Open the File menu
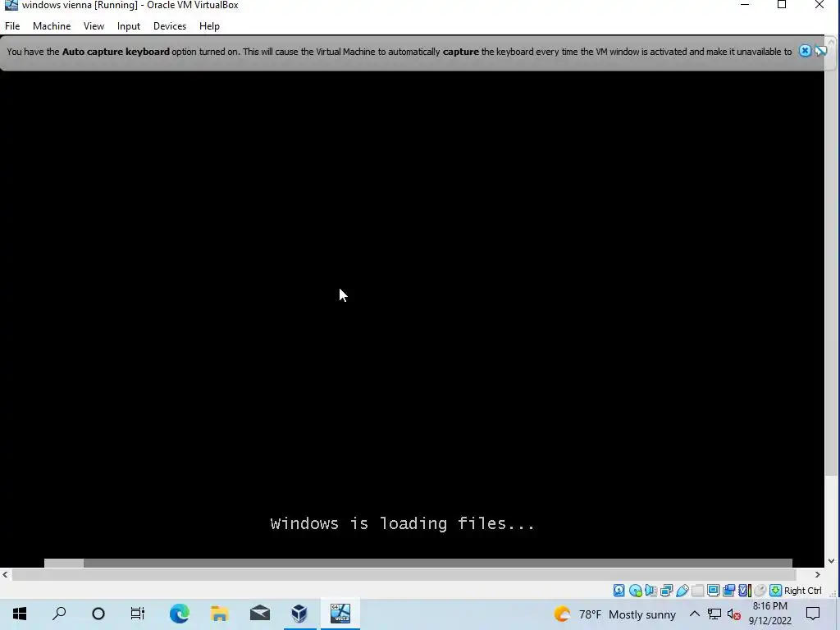This screenshot has height=630, width=840. pos(12,26)
